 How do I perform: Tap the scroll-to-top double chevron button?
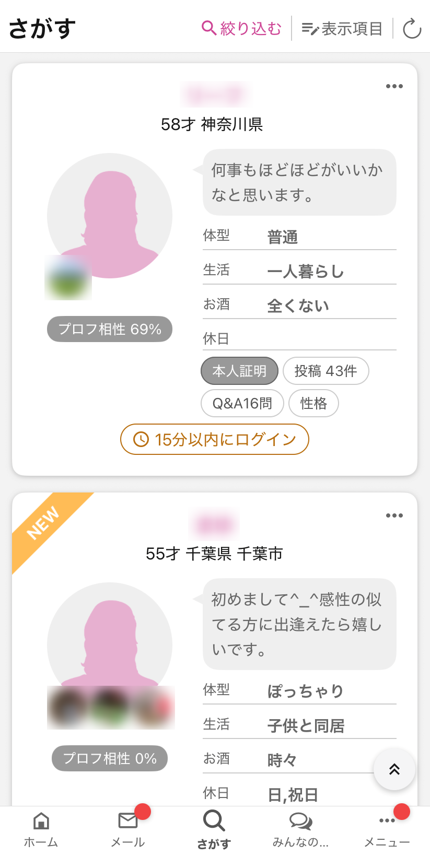coord(394,769)
